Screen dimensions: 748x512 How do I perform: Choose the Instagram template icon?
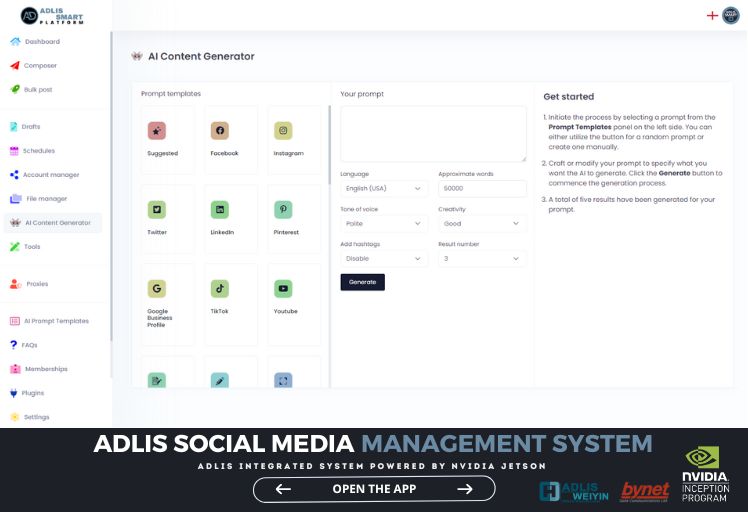pyautogui.click(x=284, y=131)
